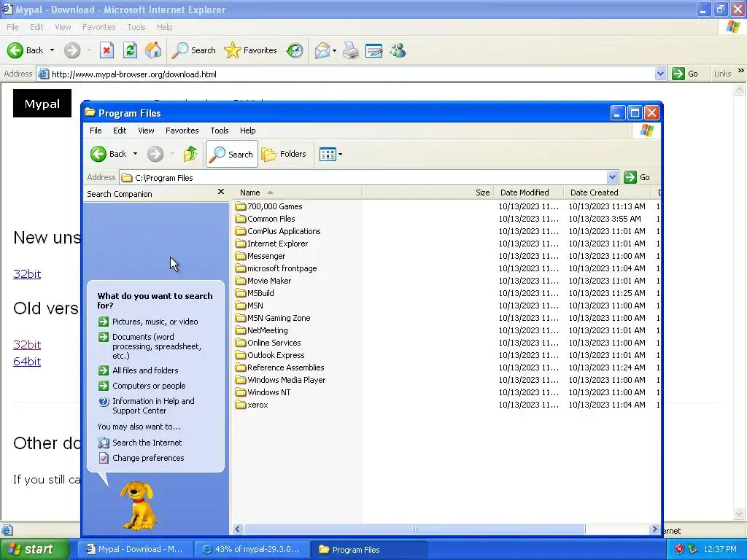Switch to 43% of mypal download taskbar item
The height and width of the screenshot is (560, 747).
pos(252,550)
